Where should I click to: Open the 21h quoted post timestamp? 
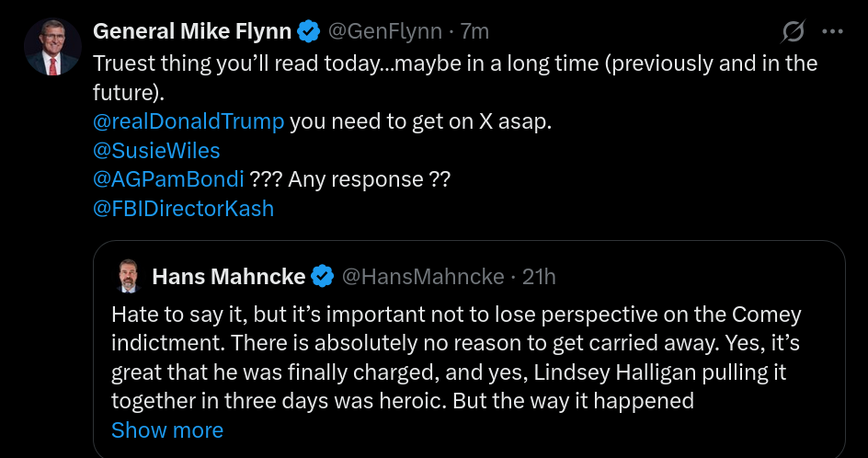pos(539,277)
